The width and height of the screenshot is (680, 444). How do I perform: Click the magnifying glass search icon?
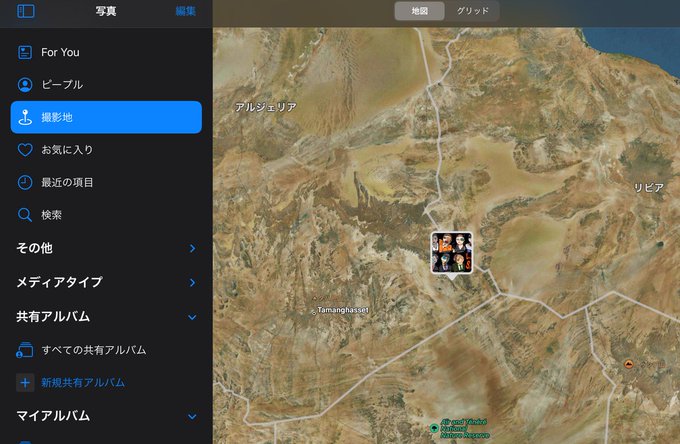click(25, 215)
